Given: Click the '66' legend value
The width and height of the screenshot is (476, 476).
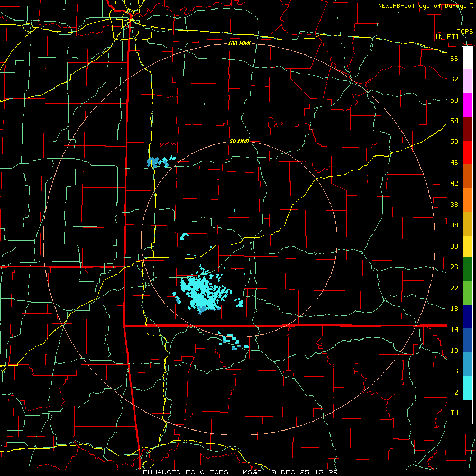Looking at the screenshot, I should pos(454,58).
